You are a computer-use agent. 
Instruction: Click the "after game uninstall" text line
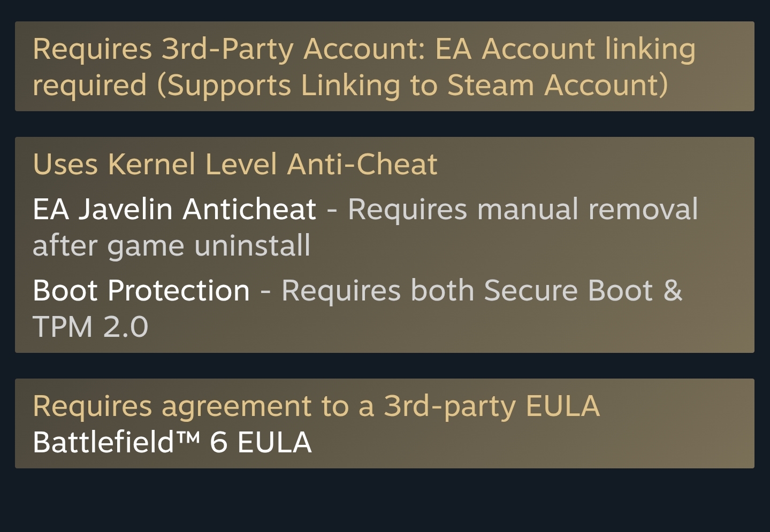pyautogui.click(x=171, y=245)
